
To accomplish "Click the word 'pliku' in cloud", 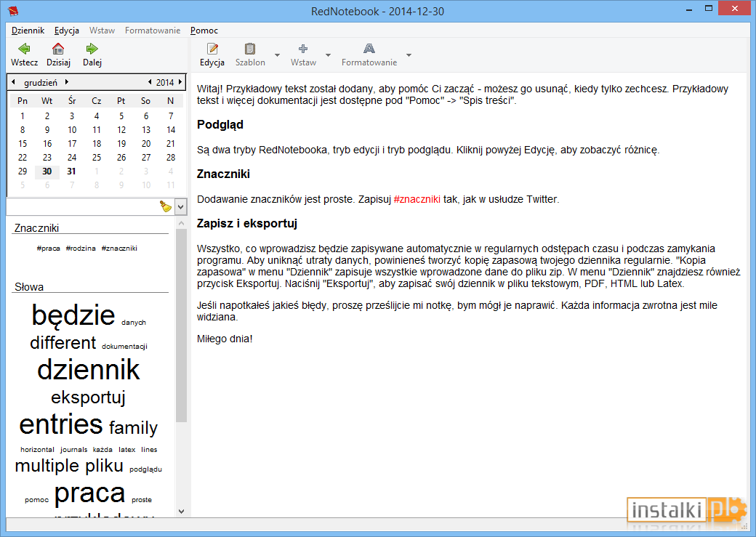I will pyautogui.click(x=104, y=466).
